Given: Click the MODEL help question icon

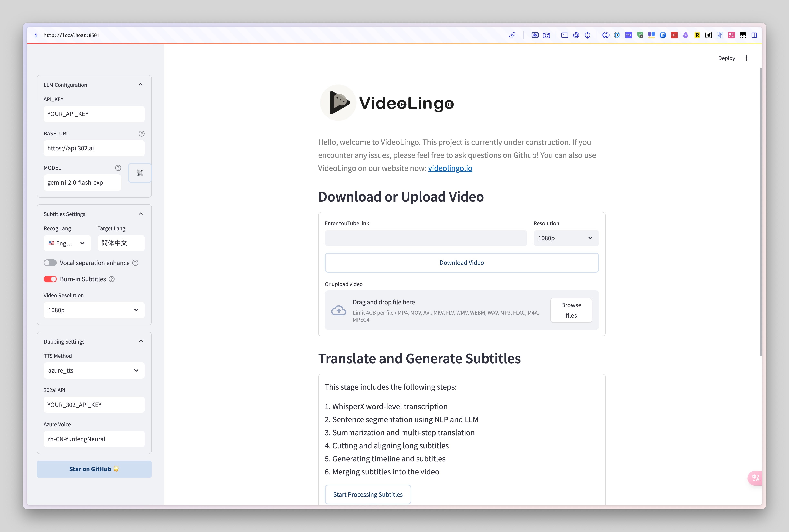Looking at the screenshot, I should click(118, 168).
